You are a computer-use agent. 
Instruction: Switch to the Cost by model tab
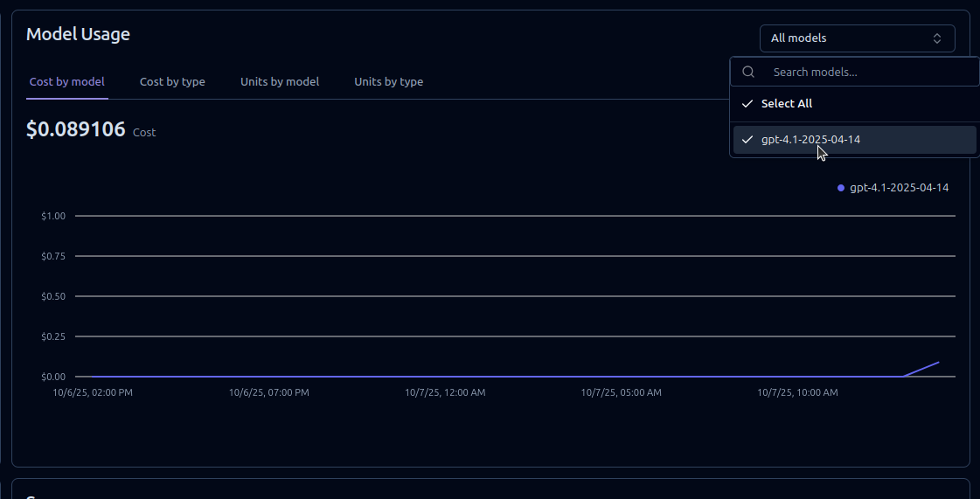[x=67, y=81]
